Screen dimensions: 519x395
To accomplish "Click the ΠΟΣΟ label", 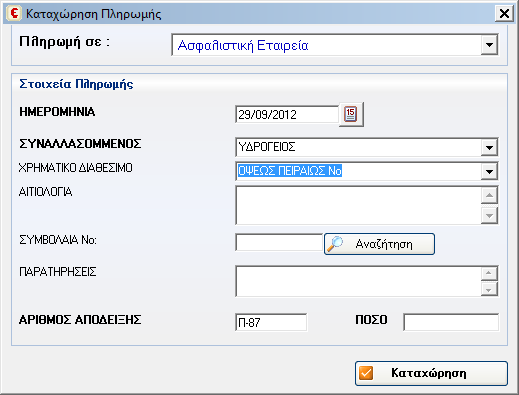I will click(371, 320).
